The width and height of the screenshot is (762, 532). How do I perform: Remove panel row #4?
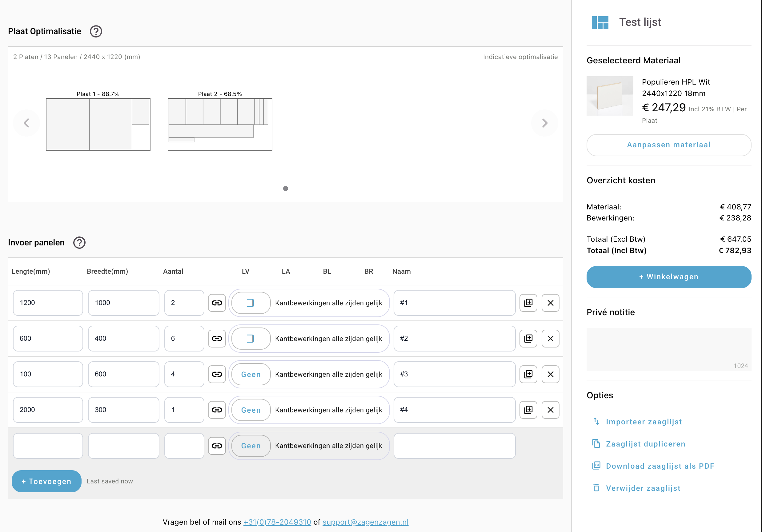click(x=550, y=410)
